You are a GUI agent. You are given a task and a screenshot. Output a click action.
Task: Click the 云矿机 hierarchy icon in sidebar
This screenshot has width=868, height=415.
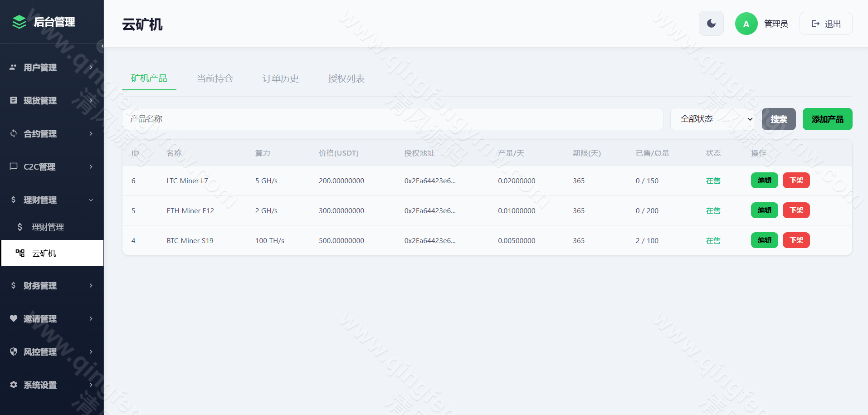click(20, 253)
